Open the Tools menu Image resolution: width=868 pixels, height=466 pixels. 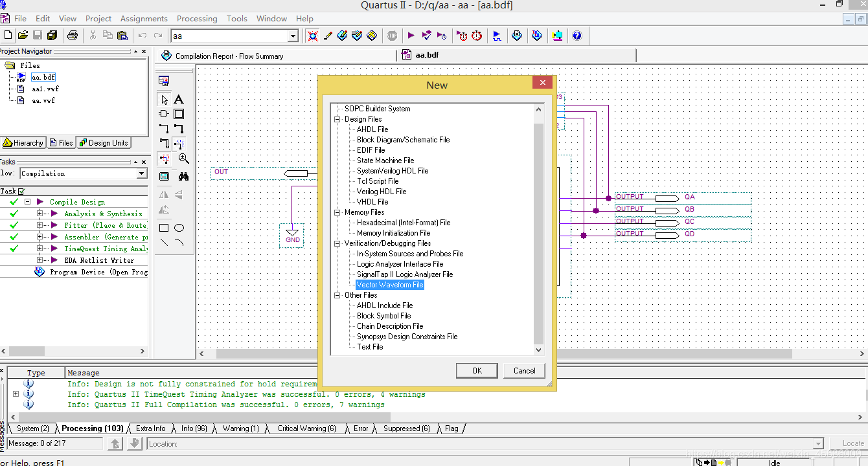coord(237,18)
